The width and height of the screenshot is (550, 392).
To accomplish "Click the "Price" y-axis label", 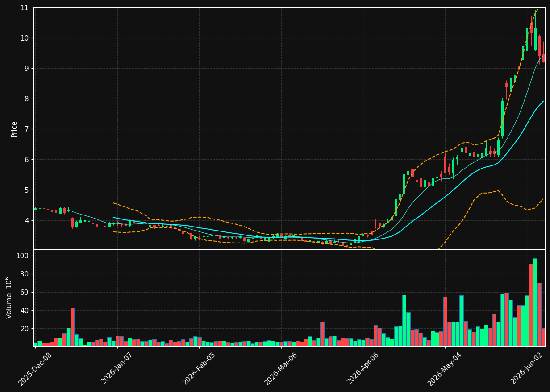I will click(x=14, y=129).
